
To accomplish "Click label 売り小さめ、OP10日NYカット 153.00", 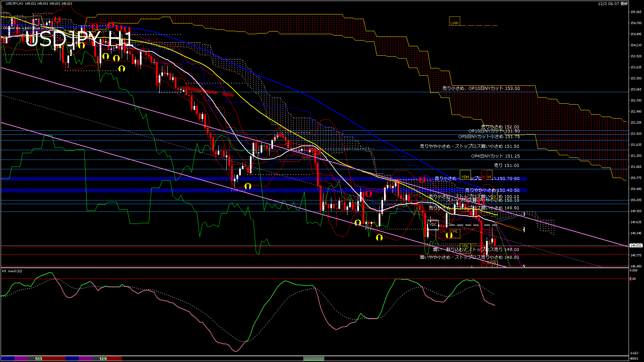I will (481, 88).
